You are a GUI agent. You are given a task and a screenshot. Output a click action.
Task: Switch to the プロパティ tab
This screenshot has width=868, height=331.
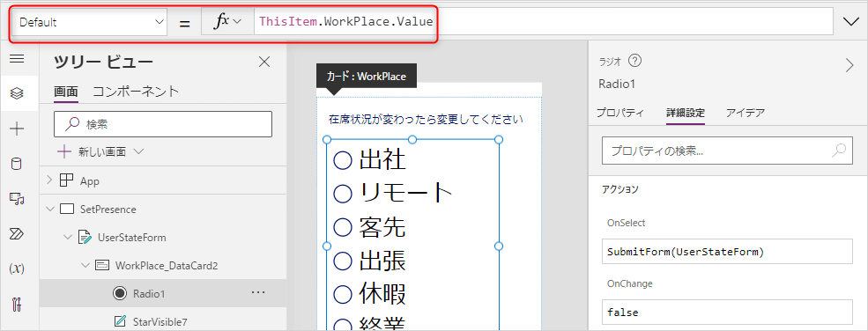coord(620,114)
